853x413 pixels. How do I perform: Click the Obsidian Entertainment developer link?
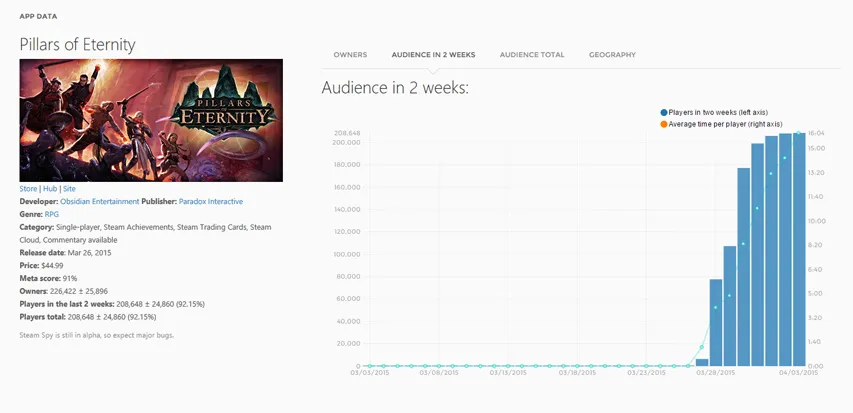pos(100,201)
